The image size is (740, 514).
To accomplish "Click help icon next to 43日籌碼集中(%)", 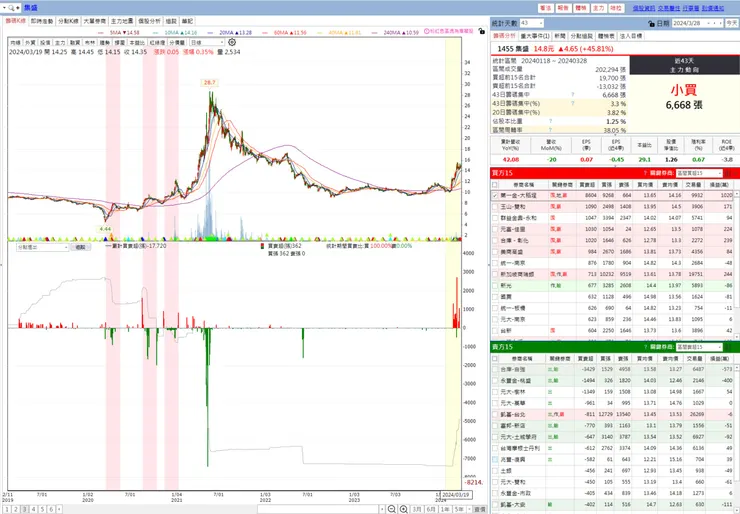I will (x=573, y=103).
